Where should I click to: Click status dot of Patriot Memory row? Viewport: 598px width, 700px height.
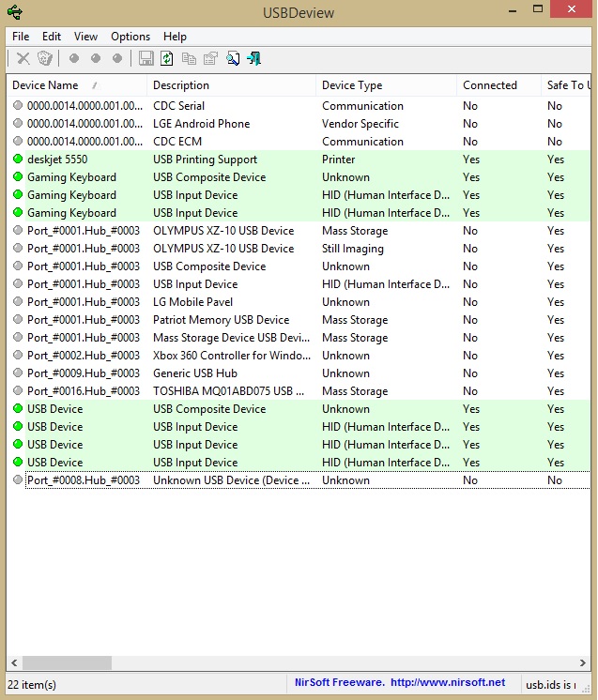(18, 319)
